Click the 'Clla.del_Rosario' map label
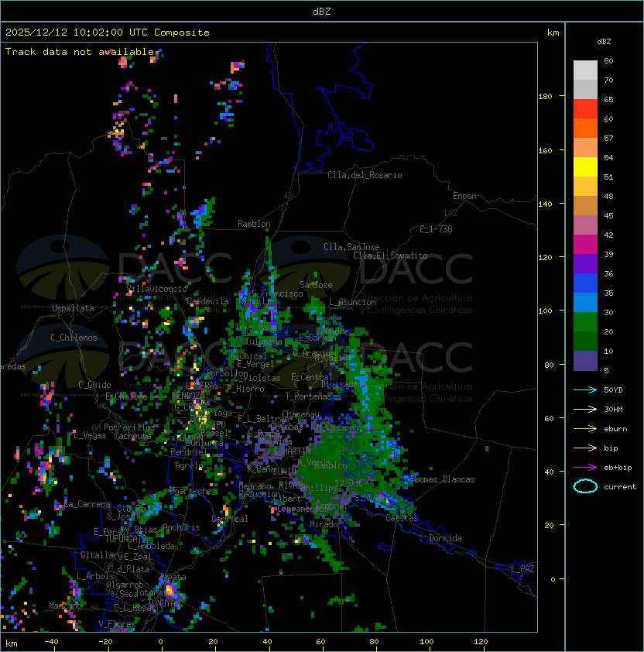This screenshot has width=644, height=652. (365, 175)
